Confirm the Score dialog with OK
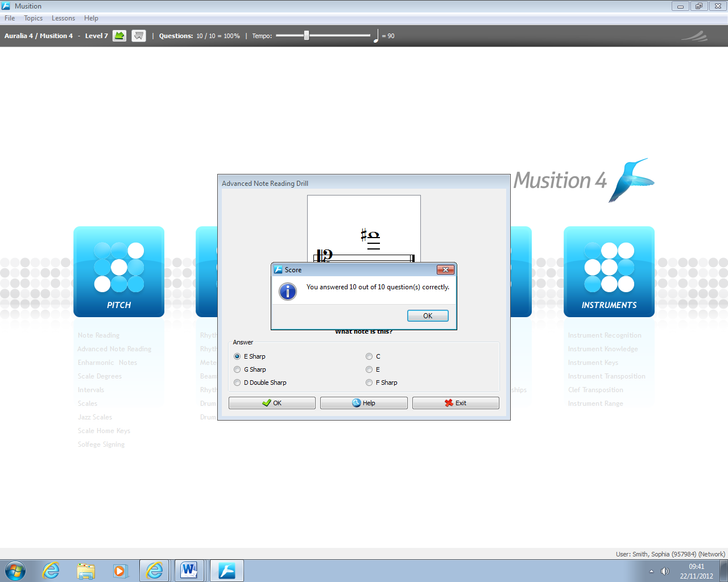728x582 pixels. 428,316
